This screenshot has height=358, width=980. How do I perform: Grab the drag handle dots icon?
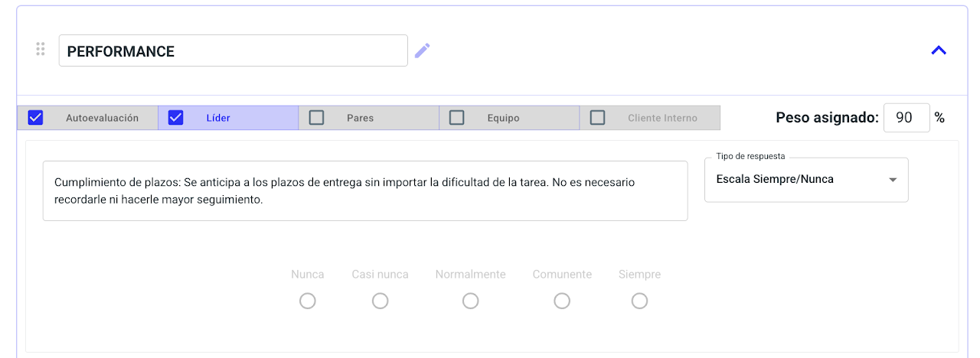pyautogui.click(x=41, y=50)
